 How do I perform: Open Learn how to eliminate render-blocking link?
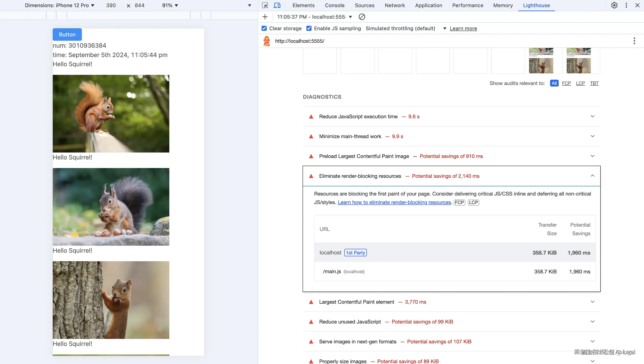(394, 202)
